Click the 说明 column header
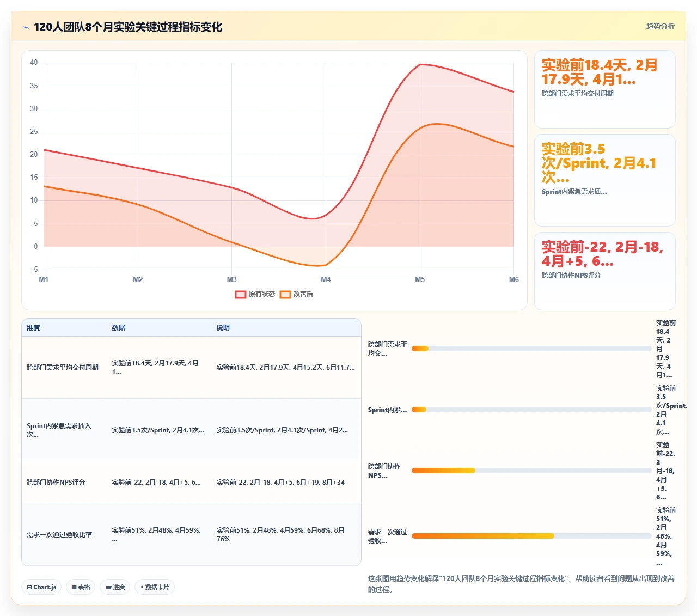 tap(223, 328)
